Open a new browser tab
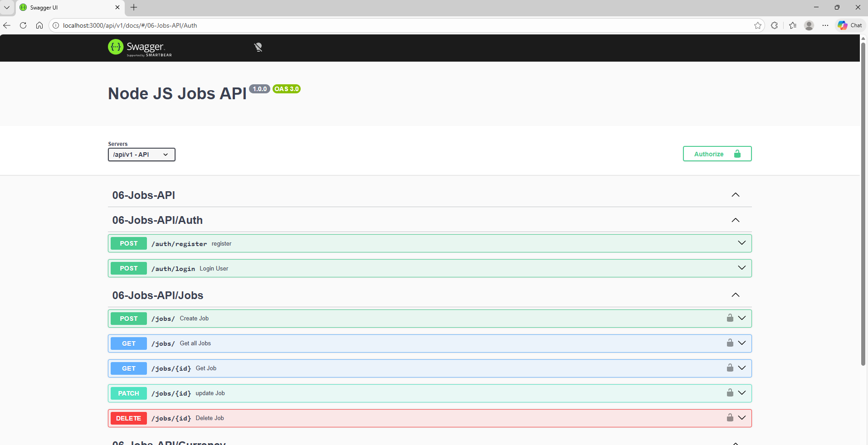Viewport: 868px width, 445px height. (x=134, y=7)
